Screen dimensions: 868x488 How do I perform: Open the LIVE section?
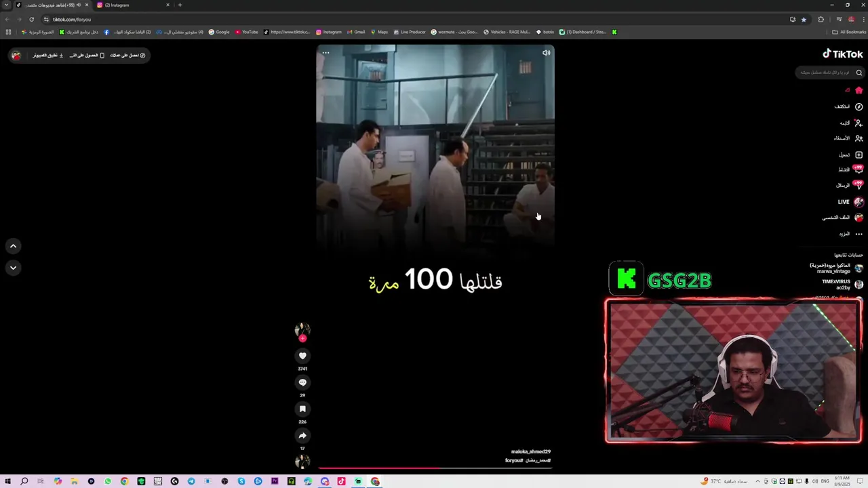pyautogui.click(x=850, y=202)
